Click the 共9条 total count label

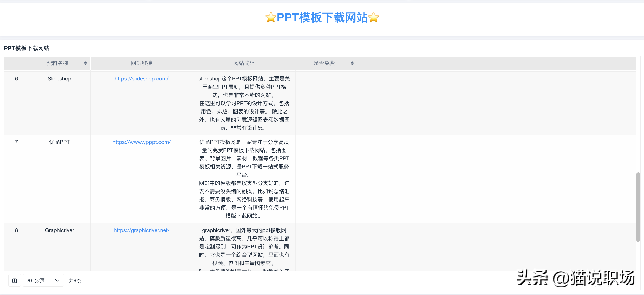[x=75, y=280]
